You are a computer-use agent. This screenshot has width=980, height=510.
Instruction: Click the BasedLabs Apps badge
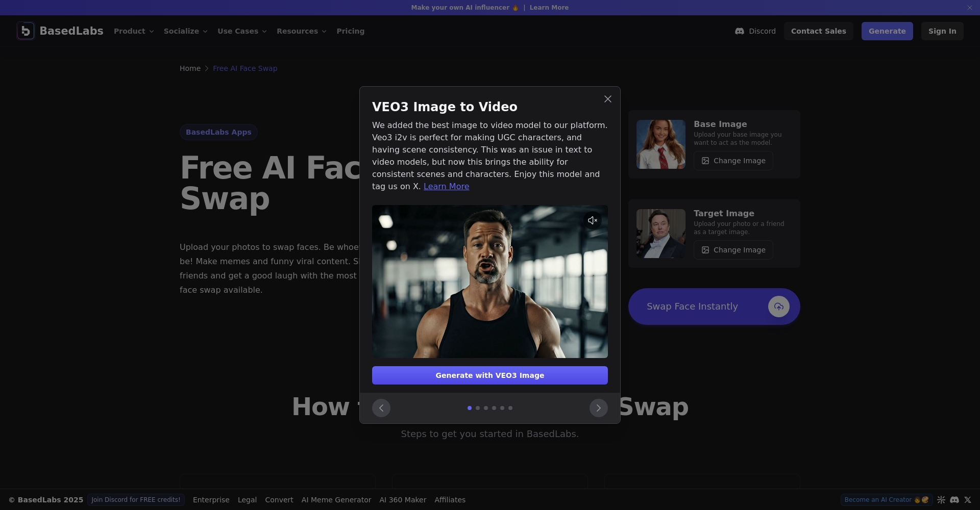(x=218, y=132)
